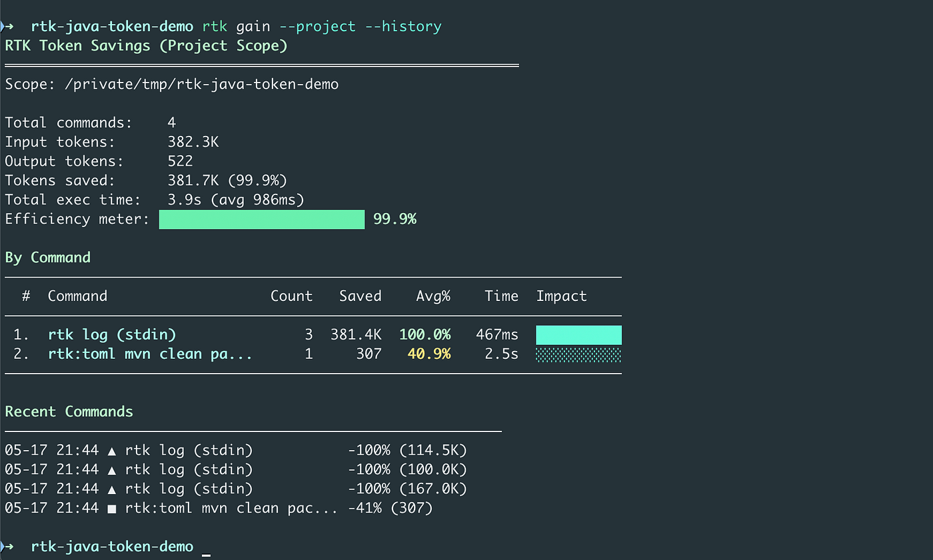Click the recent command showing '(167.0K)'

point(236,489)
